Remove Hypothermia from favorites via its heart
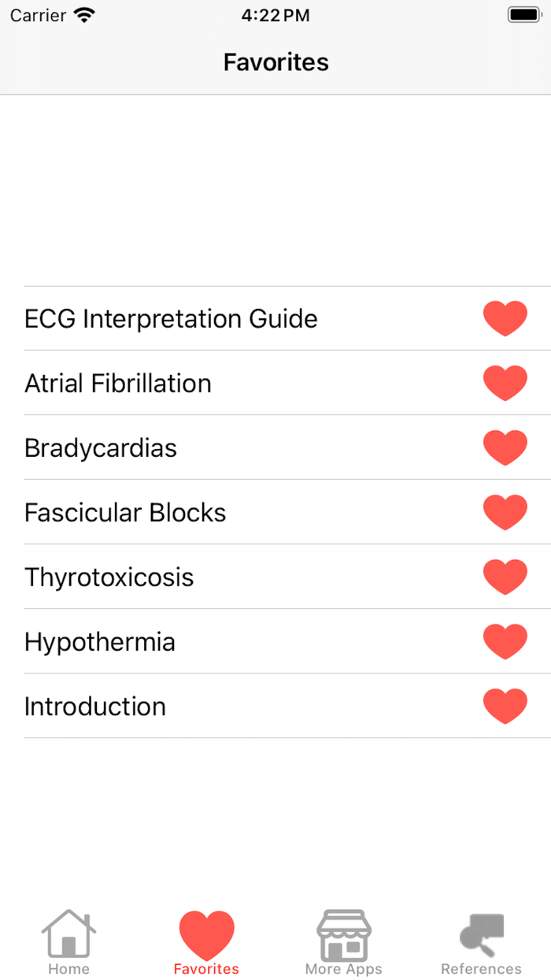The width and height of the screenshot is (551, 980). point(505,640)
